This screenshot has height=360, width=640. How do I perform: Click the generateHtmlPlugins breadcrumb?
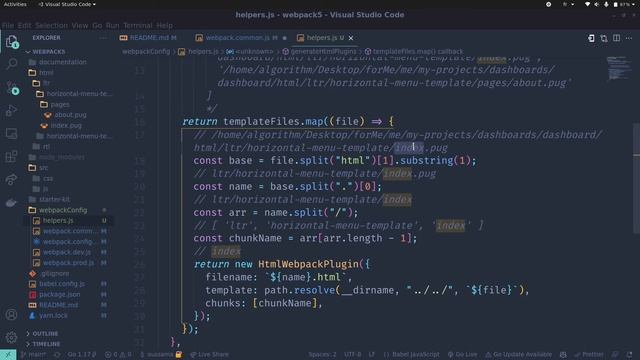coord(320,52)
